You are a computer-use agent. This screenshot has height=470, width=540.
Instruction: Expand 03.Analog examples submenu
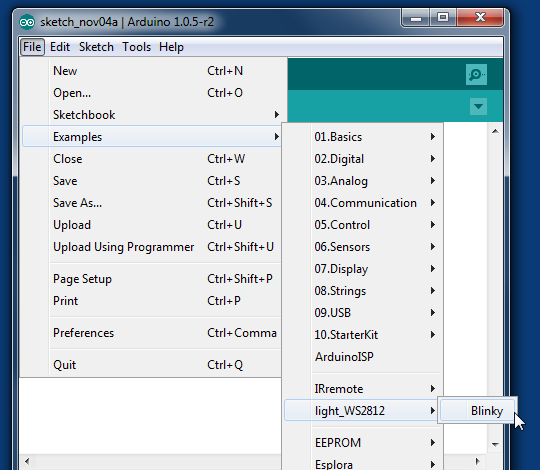click(x=363, y=181)
